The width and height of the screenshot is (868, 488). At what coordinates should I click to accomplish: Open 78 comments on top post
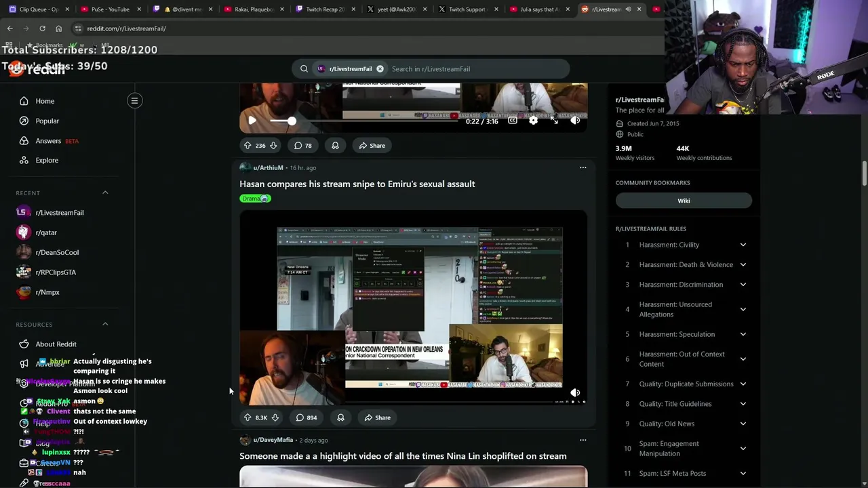tap(303, 146)
